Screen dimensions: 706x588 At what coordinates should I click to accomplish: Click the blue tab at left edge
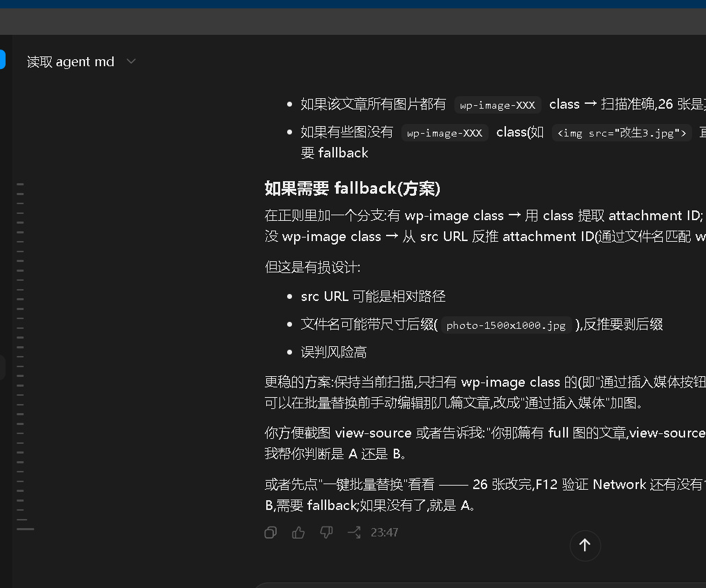2,59
